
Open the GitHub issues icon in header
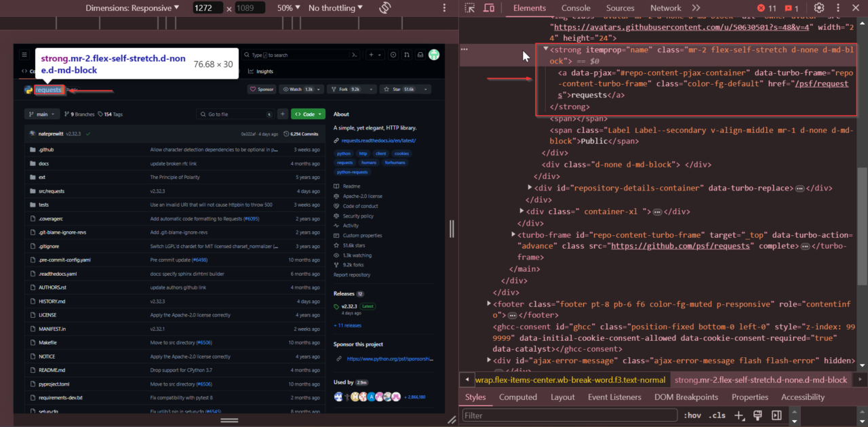click(x=393, y=55)
